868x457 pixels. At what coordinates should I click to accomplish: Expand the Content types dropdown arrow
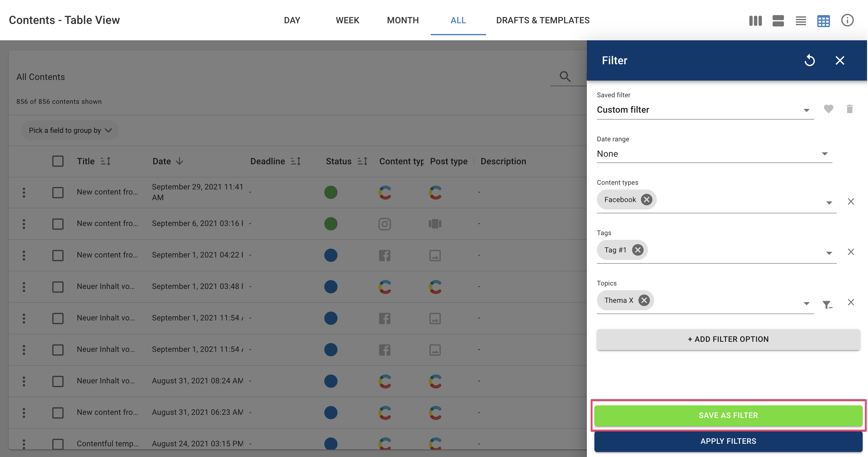(x=829, y=203)
